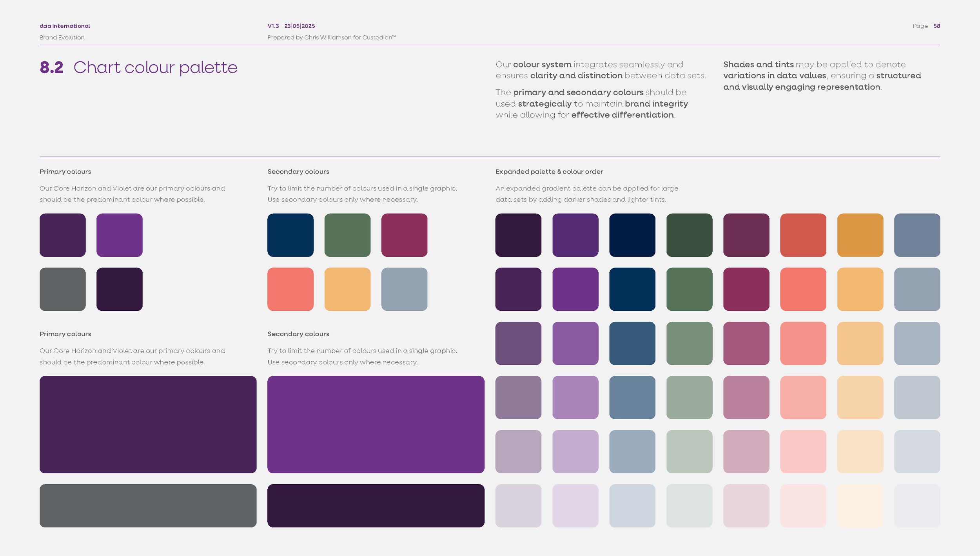Screen dimensions: 980x556
Task: Choose the coral swatch under Secondary colours
Action: pyautogui.click(x=290, y=289)
